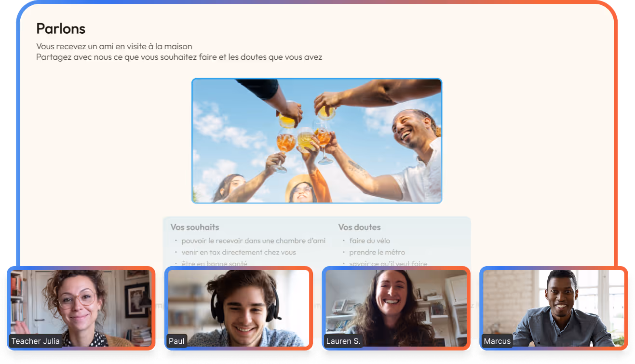Viewport: 635px width, 364px height.
Task: Open Teacher Julia's video tile
Action: point(81,308)
